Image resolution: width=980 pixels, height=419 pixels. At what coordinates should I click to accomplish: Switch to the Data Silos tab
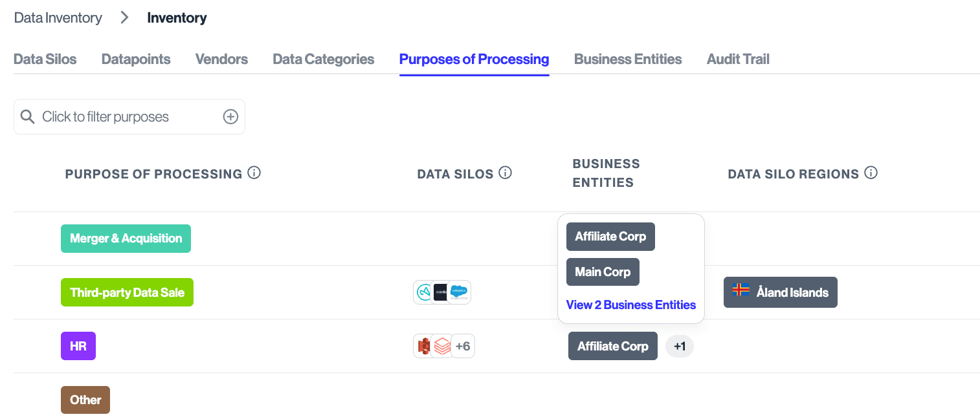45,59
